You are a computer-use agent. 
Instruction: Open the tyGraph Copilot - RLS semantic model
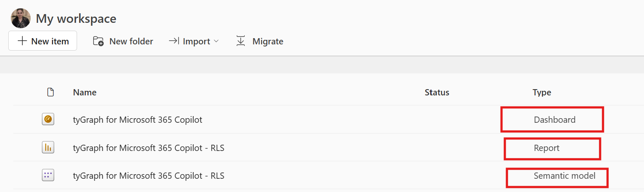click(149, 176)
